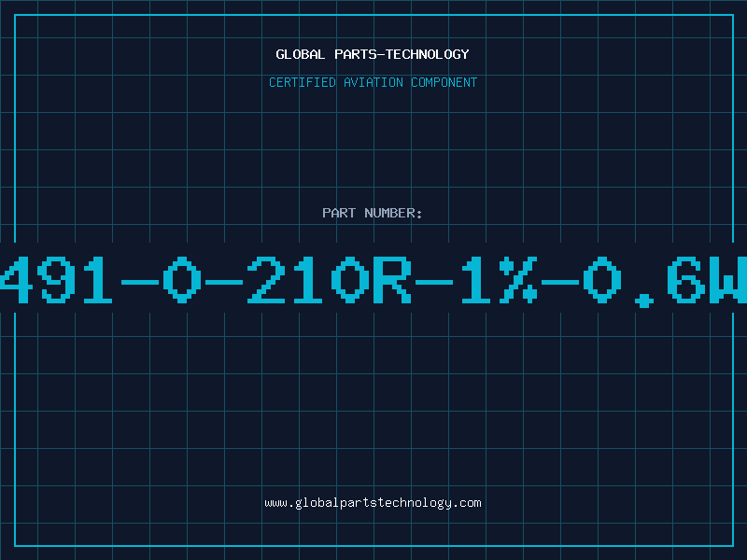Click the PART NUMBER: label
The width and height of the screenshot is (747, 560).
pos(373,213)
